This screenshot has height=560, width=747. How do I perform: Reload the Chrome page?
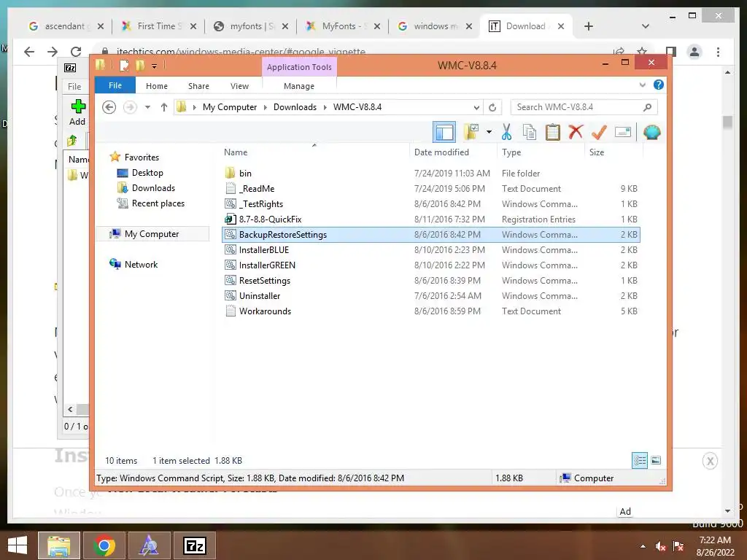click(76, 52)
